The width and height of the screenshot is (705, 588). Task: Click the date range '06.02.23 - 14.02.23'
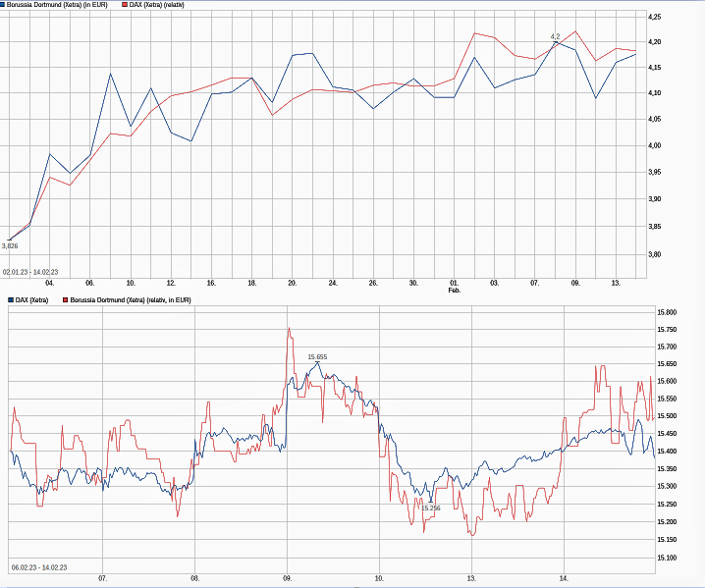click(x=39, y=567)
